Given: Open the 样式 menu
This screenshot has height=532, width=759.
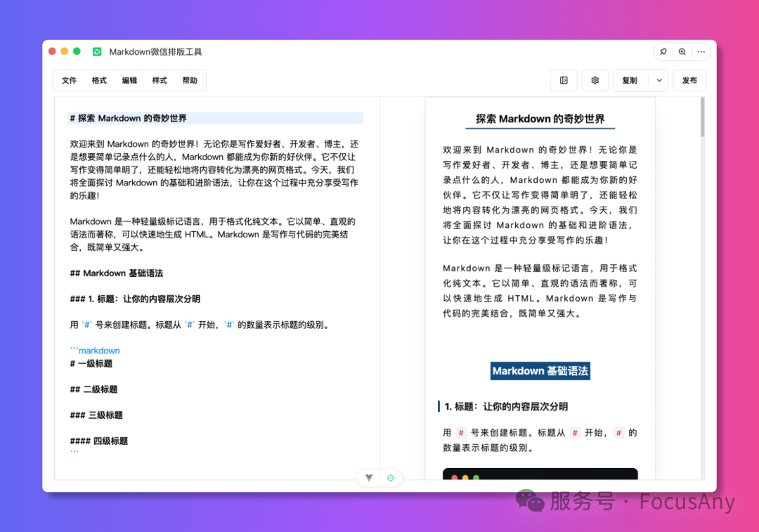Looking at the screenshot, I should 160,81.
